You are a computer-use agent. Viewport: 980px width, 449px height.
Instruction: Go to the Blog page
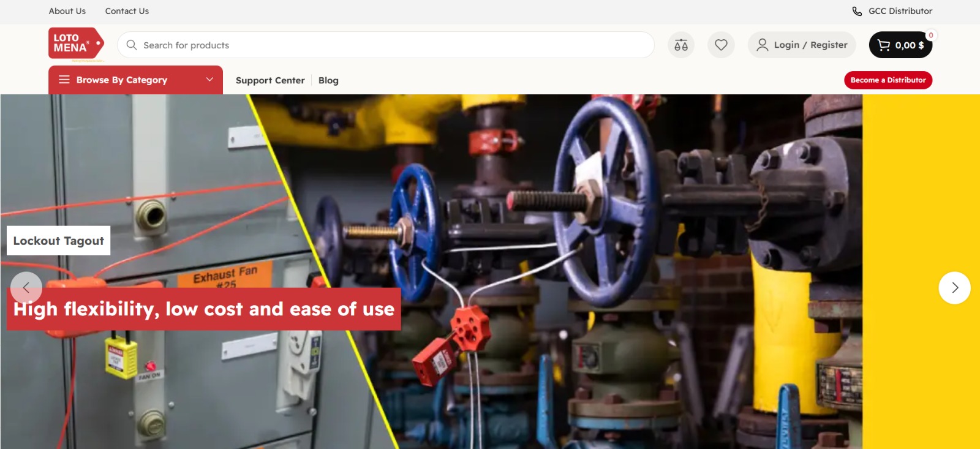pyautogui.click(x=328, y=80)
